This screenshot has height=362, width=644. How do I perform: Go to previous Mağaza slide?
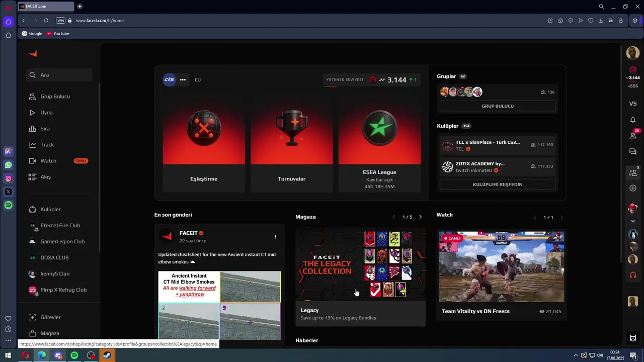(394, 217)
